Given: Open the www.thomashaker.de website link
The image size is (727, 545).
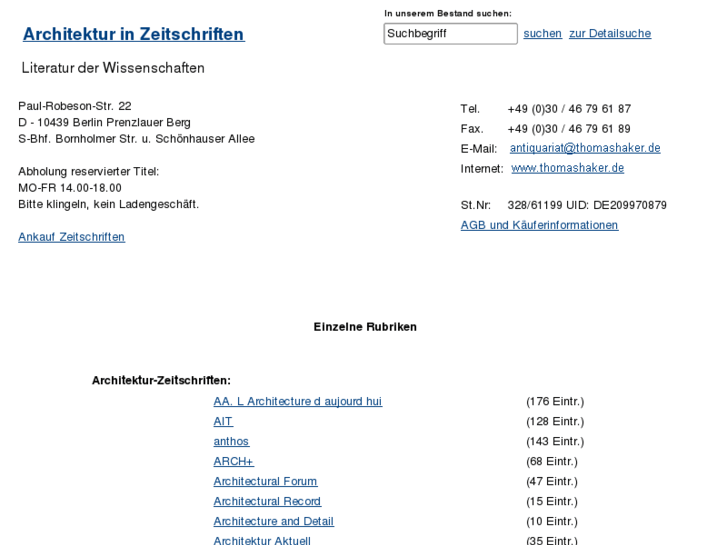Looking at the screenshot, I should click(x=568, y=168).
